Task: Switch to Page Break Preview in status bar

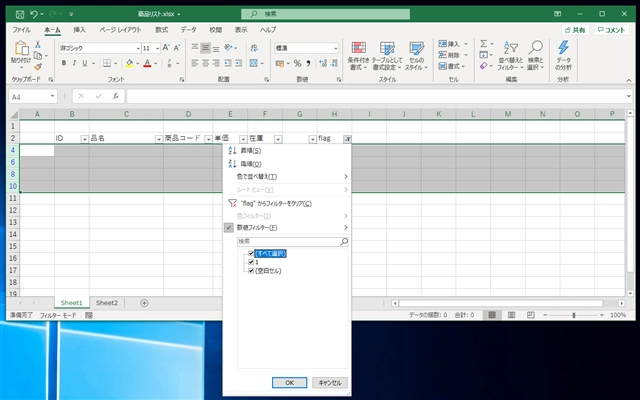Action: (x=530, y=315)
